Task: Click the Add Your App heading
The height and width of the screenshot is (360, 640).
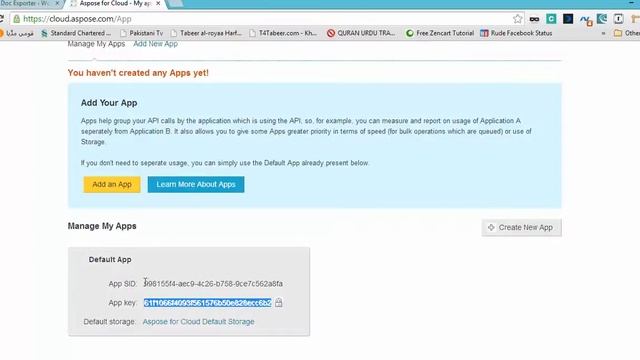Action: (109, 103)
